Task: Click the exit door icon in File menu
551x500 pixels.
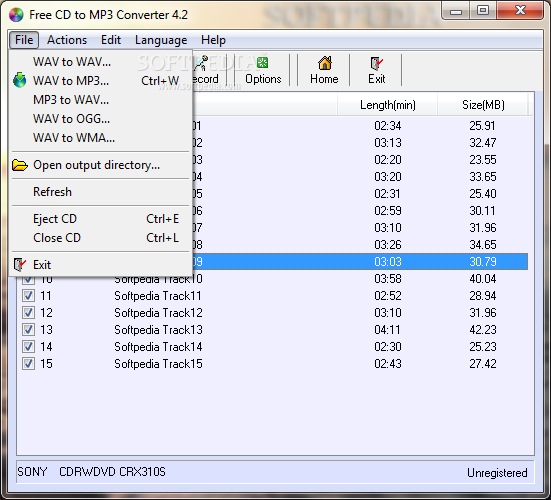Action: pos(20,265)
